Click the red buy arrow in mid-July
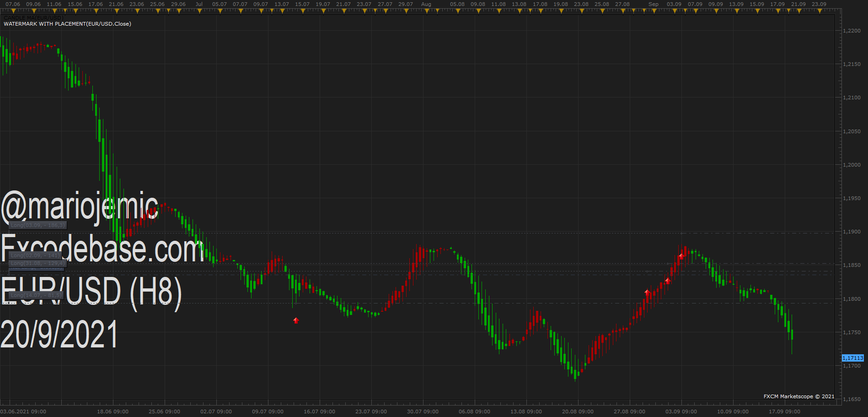 296,320
